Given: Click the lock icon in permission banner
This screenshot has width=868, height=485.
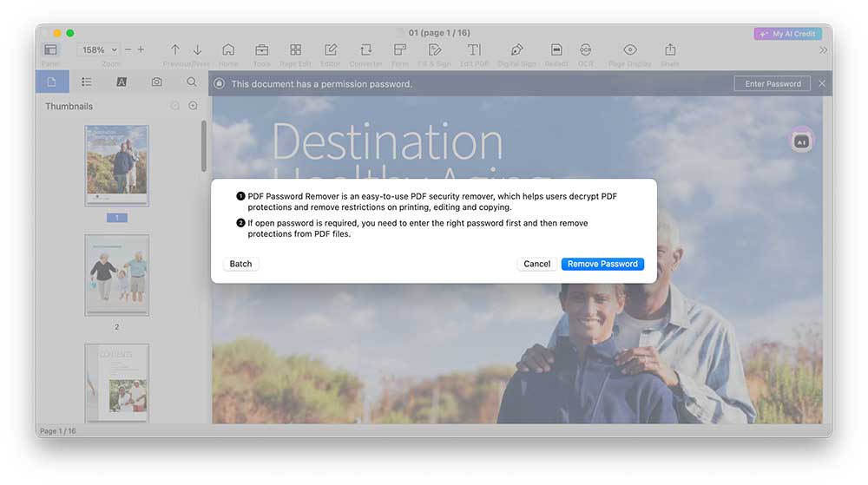Looking at the screenshot, I should (x=220, y=83).
